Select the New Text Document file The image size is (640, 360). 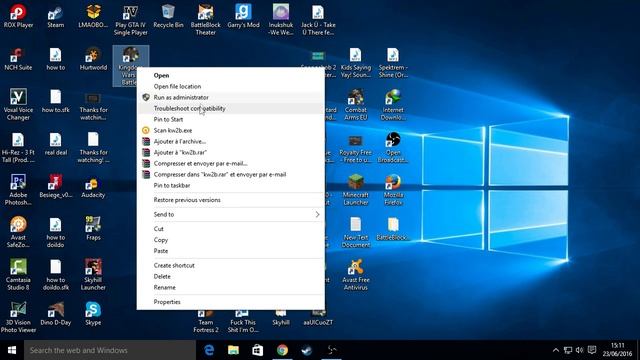pos(356,232)
